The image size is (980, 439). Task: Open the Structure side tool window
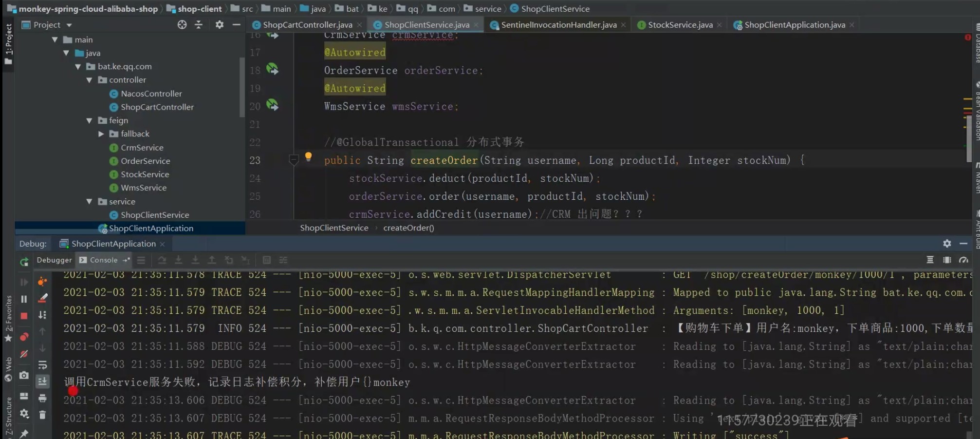click(x=8, y=417)
